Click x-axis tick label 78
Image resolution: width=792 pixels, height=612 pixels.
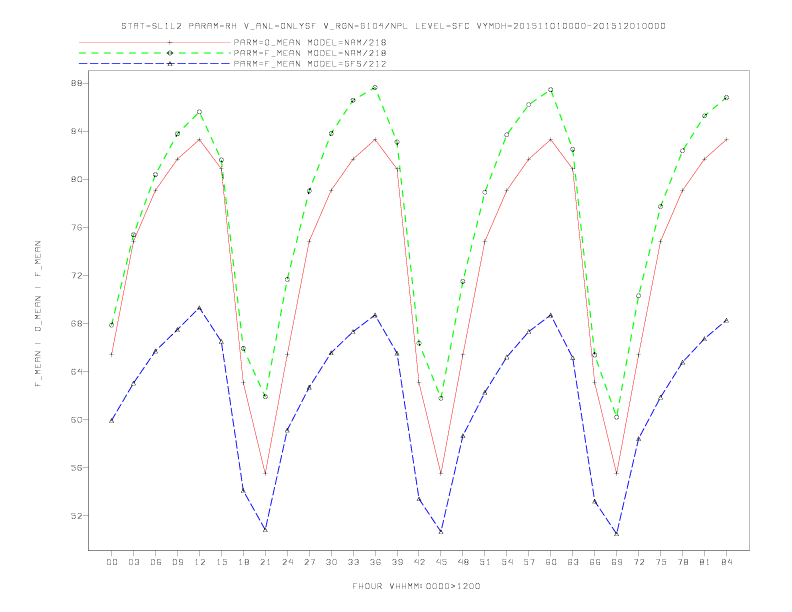(682, 562)
